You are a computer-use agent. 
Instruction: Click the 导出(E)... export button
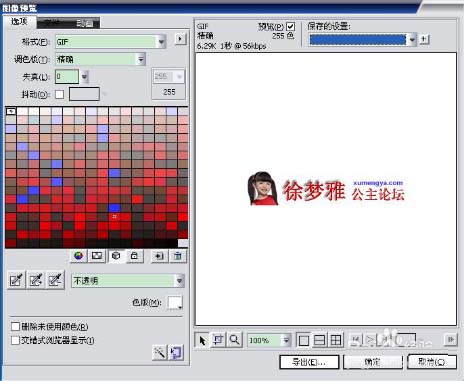pos(309,362)
